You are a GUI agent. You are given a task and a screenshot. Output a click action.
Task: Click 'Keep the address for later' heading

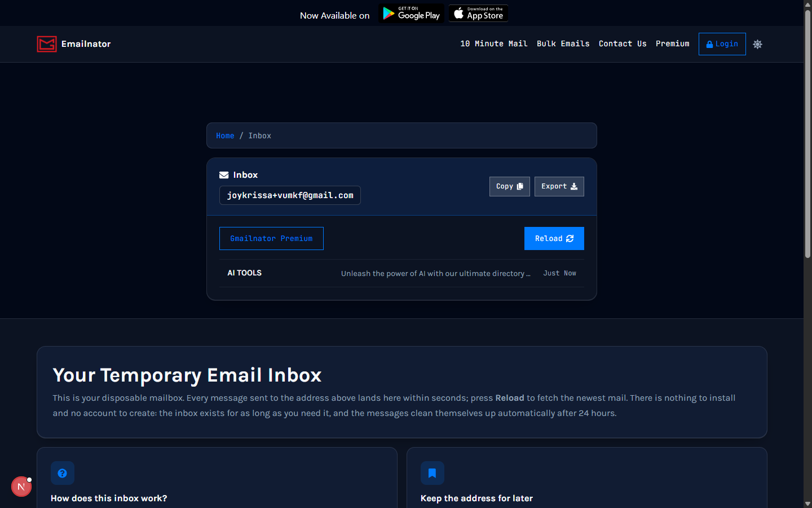tap(476, 498)
